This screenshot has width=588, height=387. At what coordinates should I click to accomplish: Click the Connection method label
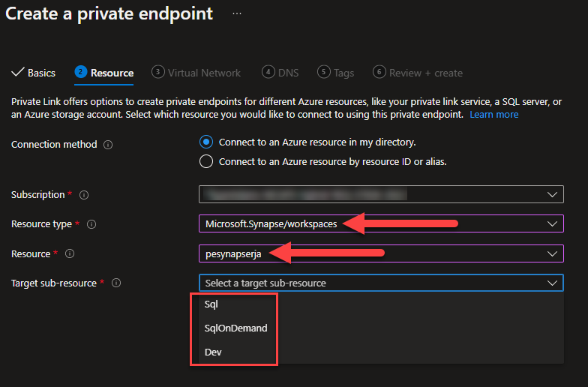pos(54,144)
